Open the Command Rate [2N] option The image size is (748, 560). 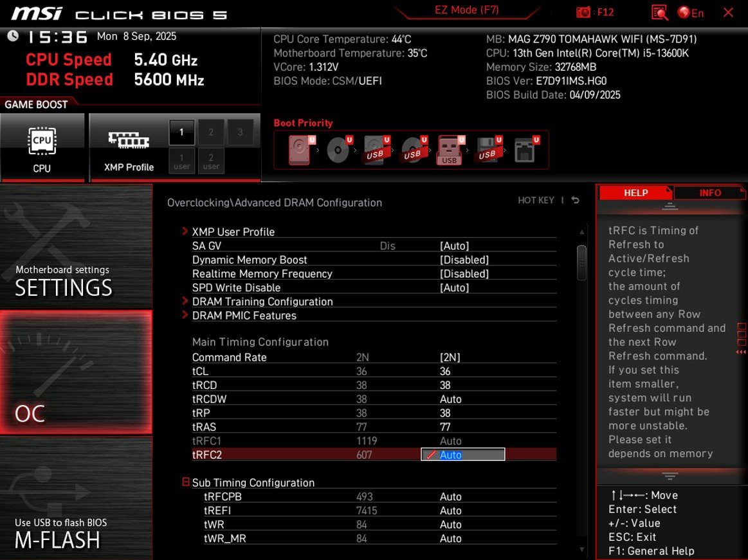pos(450,357)
